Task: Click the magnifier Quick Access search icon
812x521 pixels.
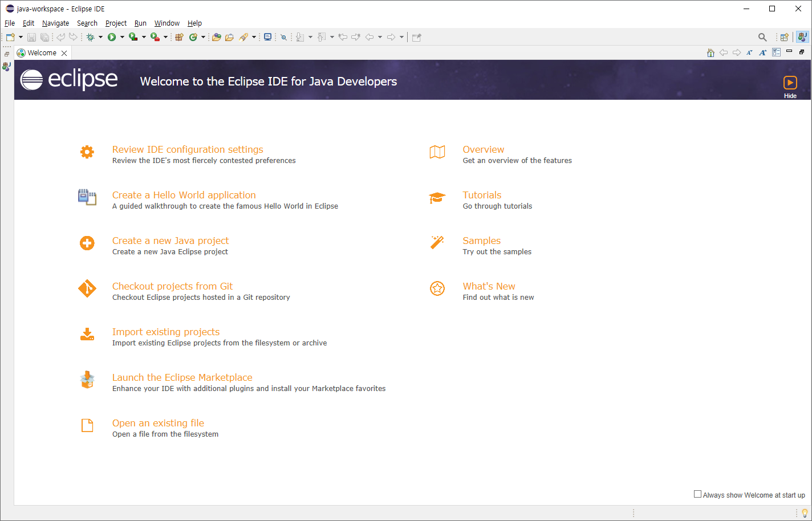Action: pyautogui.click(x=762, y=37)
